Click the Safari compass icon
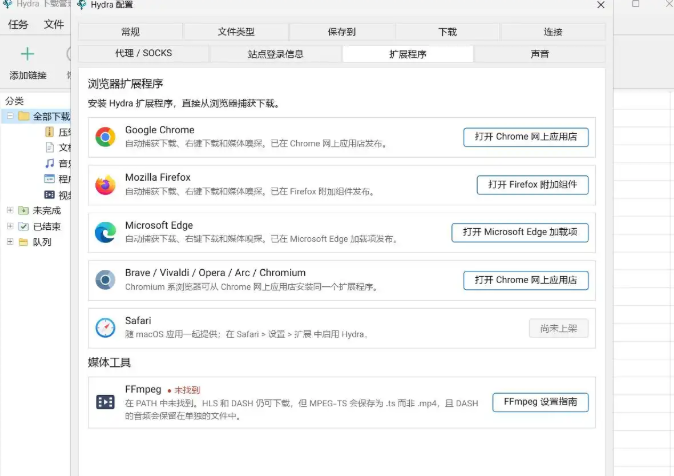674x476 pixels. (x=105, y=328)
